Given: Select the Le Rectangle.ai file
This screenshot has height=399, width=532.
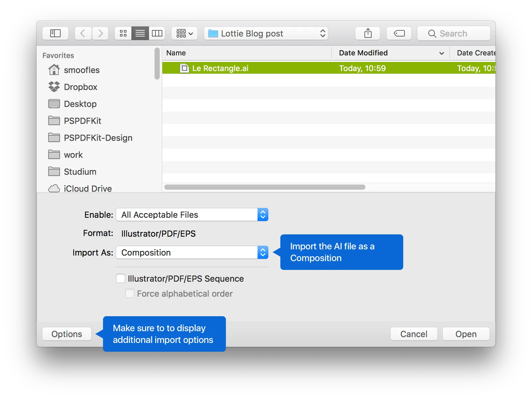Looking at the screenshot, I should click(x=220, y=68).
